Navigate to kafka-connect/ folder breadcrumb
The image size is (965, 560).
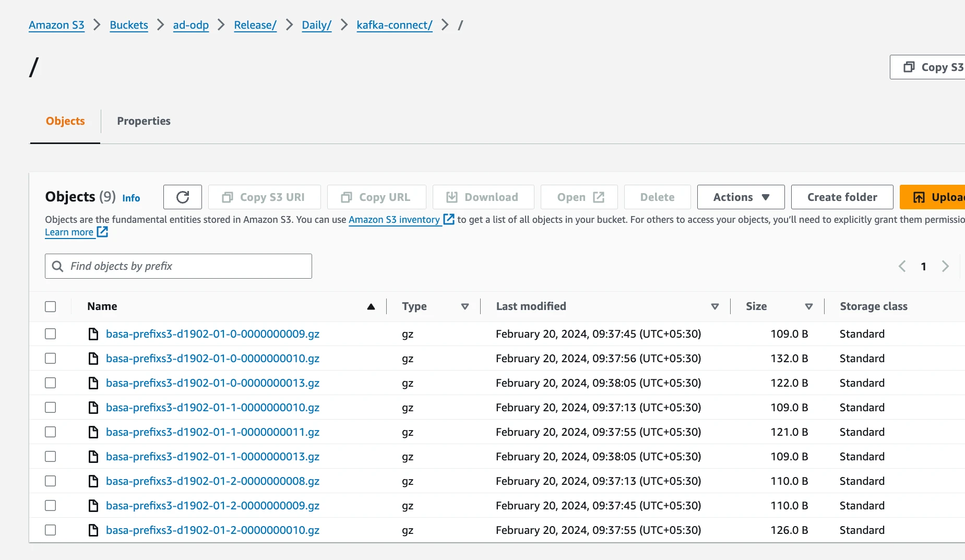tap(395, 25)
